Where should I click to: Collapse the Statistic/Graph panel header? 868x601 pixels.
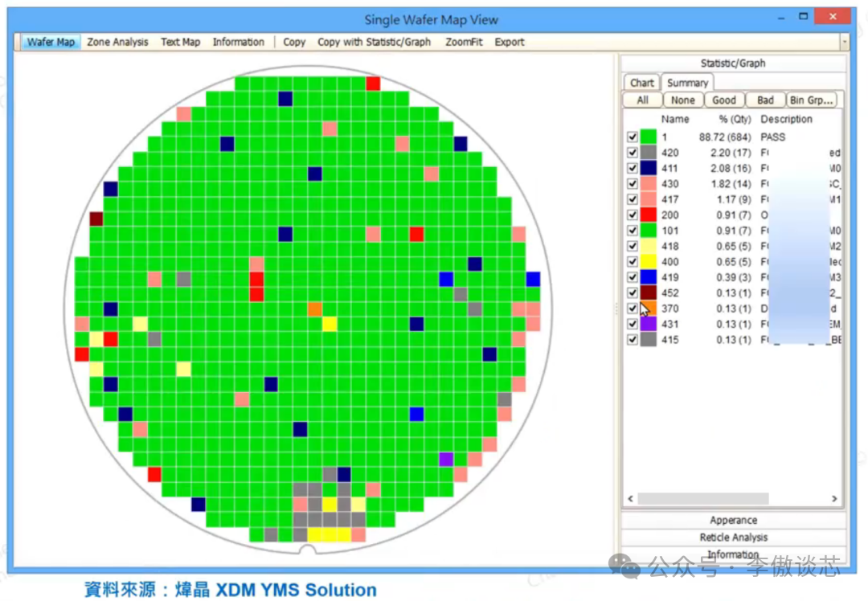point(734,63)
